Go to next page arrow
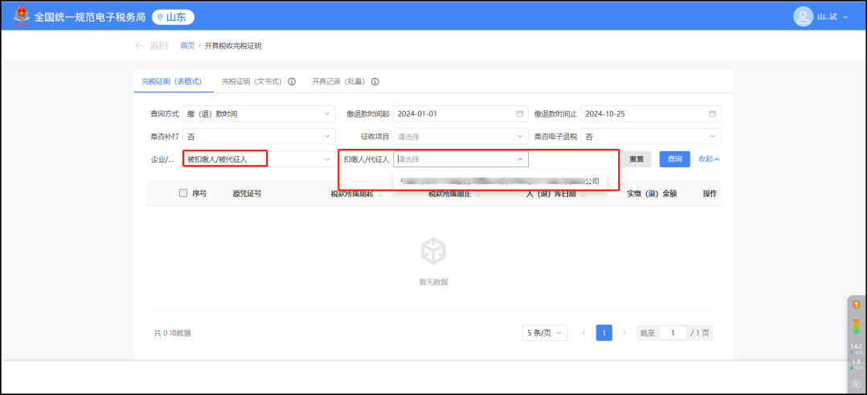868x395 pixels. pyautogui.click(x=624, y=333)
